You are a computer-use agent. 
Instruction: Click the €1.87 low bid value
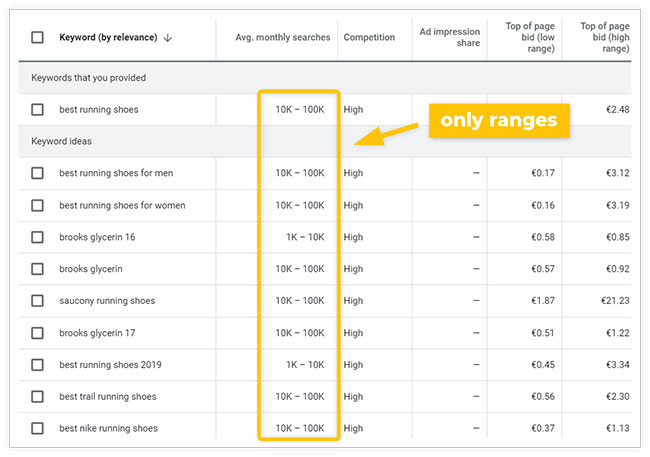pyautogui.click(x=543, y=301)
